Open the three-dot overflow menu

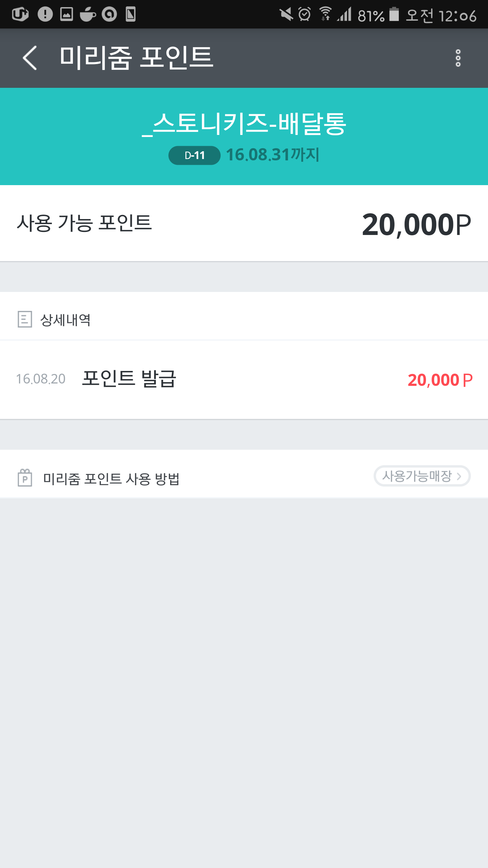pos(458,58)
